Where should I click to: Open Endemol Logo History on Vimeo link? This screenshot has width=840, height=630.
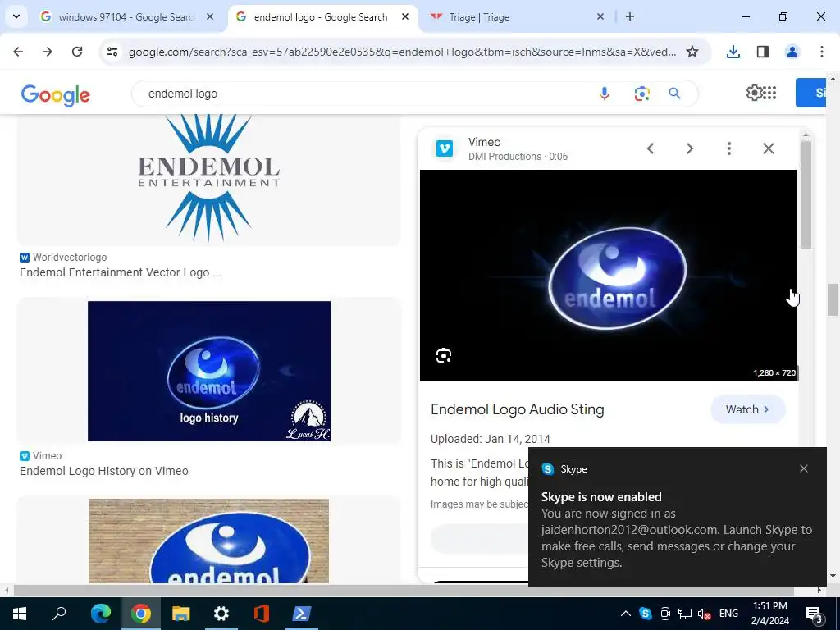coord(104,471)
